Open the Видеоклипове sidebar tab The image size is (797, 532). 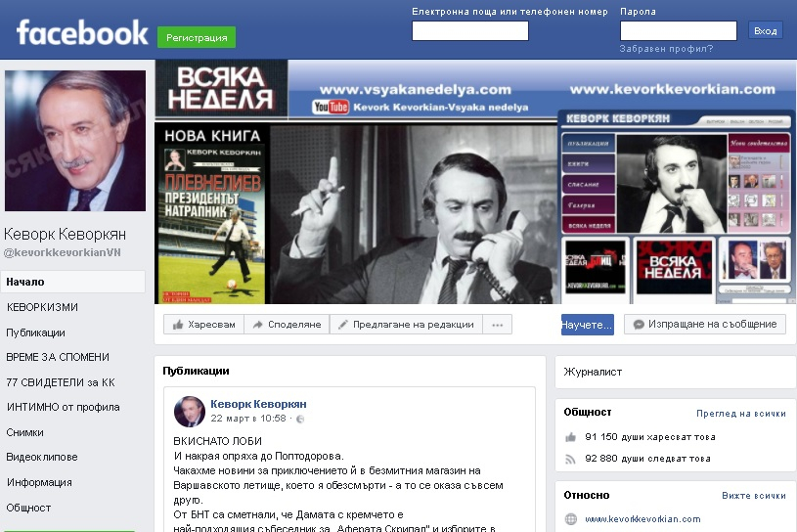[42, 457]
